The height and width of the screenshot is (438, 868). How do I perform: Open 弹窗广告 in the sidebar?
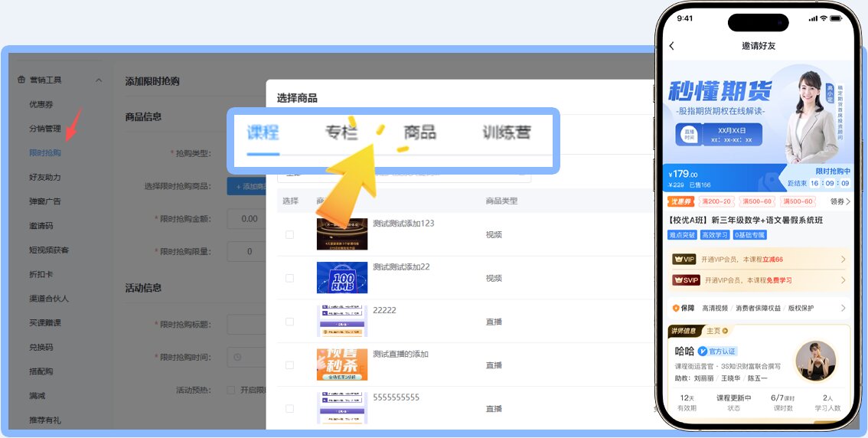pos(45,201)
